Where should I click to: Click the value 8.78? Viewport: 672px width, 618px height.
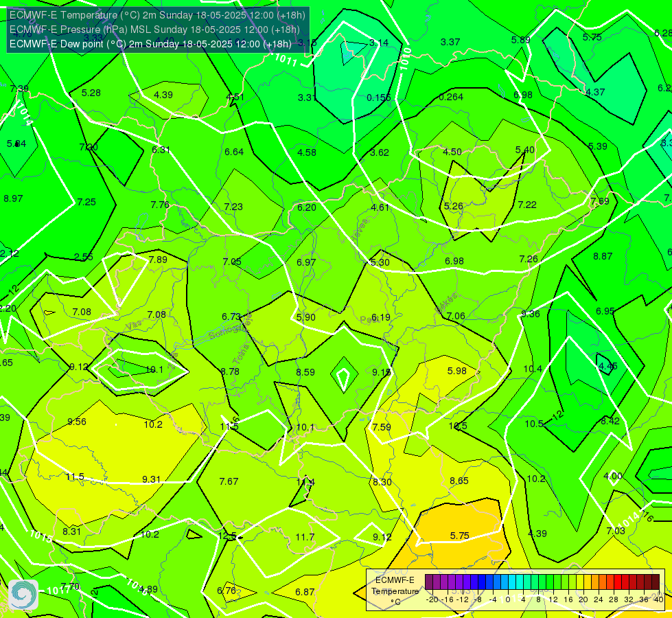coord(230,371)
